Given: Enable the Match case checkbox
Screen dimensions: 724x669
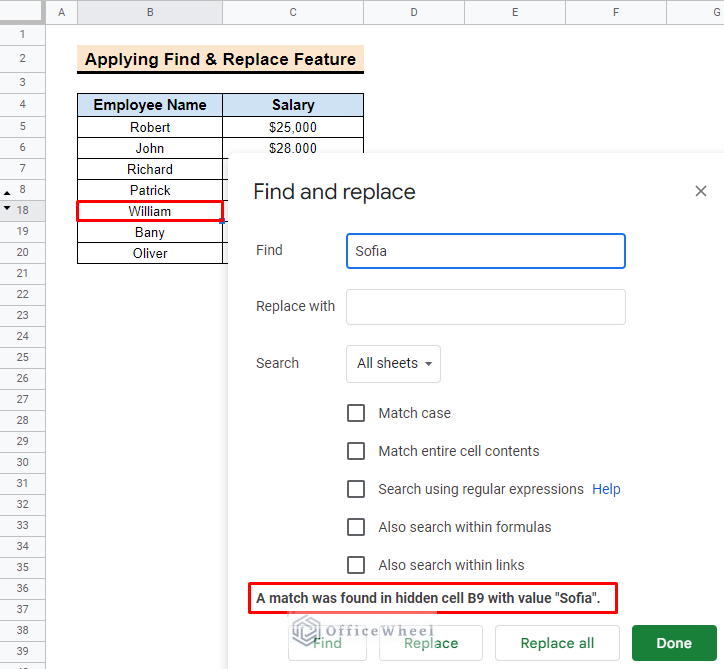Looking at the screenshot, I should [356, 413].
